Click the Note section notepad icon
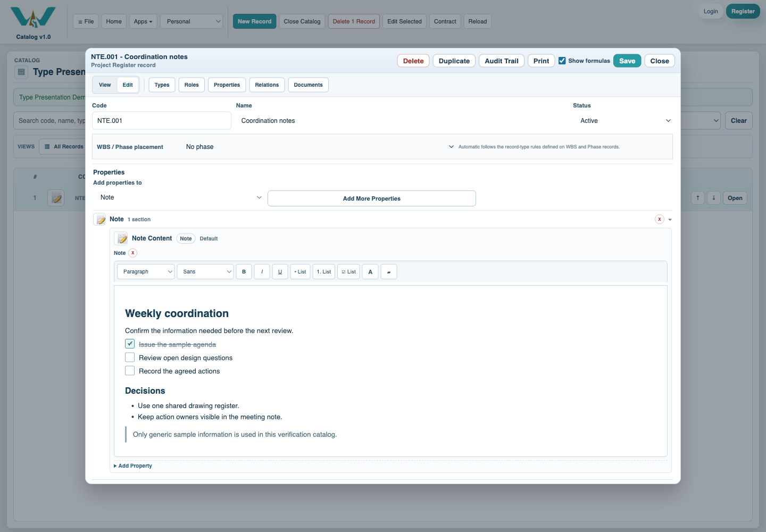 tap(100, 219)
